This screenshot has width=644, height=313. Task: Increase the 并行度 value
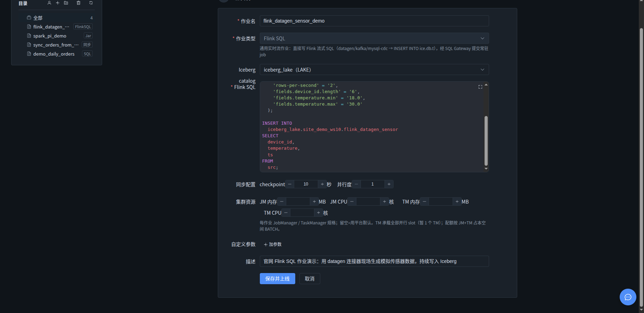point(389,184)
